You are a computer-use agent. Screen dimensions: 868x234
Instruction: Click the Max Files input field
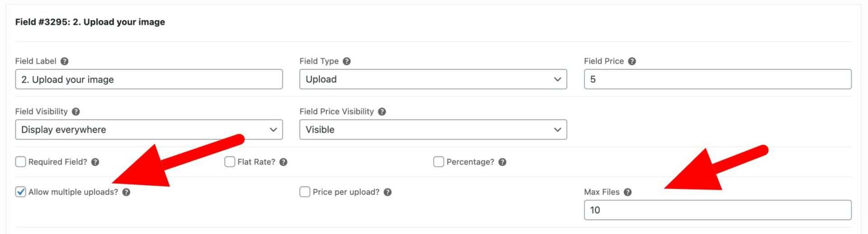[x=717, y=210]
